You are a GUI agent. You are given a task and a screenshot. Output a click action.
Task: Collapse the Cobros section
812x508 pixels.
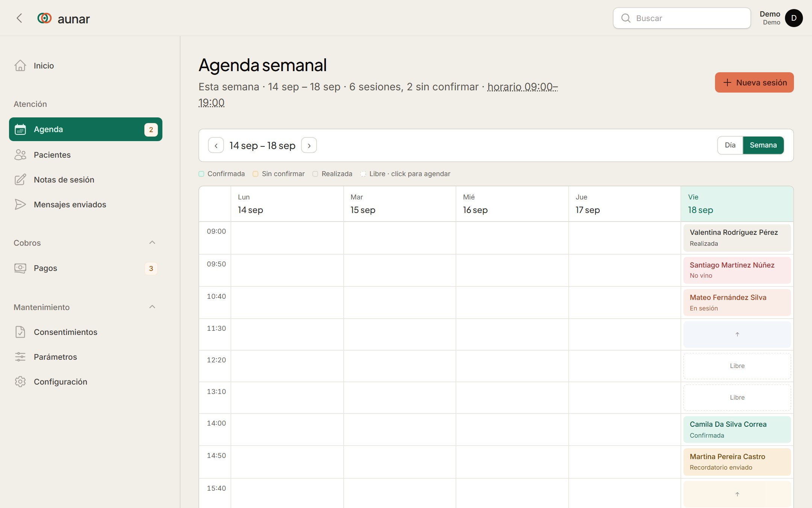(152, 243)
